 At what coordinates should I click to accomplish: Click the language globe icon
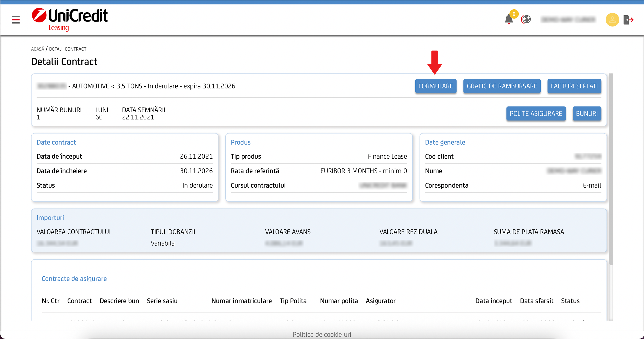pyautogui.click(x=526, y=19)
